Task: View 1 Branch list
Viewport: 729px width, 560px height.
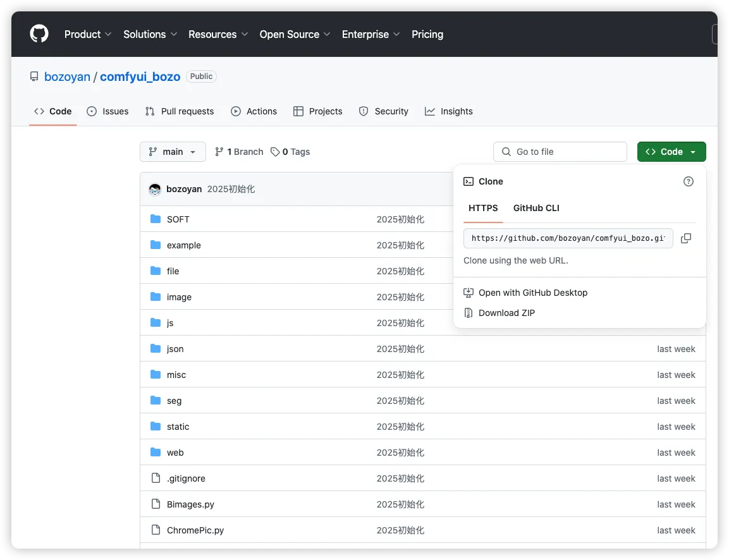Action: click(x=239, y=152)
